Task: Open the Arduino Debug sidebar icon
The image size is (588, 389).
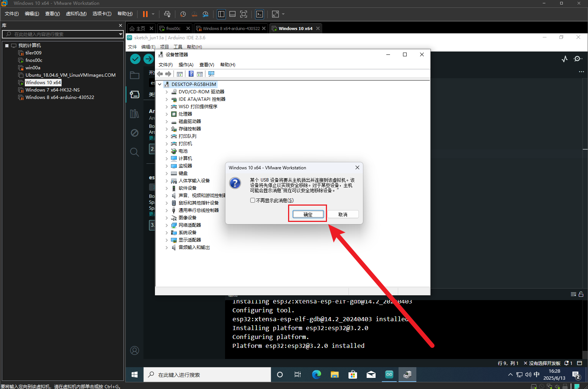Action: tap(135, 133)
